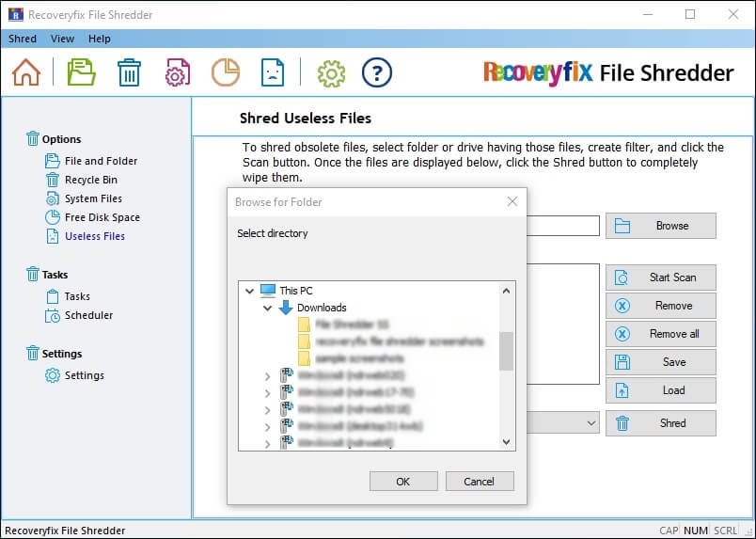The height and width of the screenshot is (539, 756).
Task: Click folder tree scrollbar down arrow
Action: click(x=506, y=441)
